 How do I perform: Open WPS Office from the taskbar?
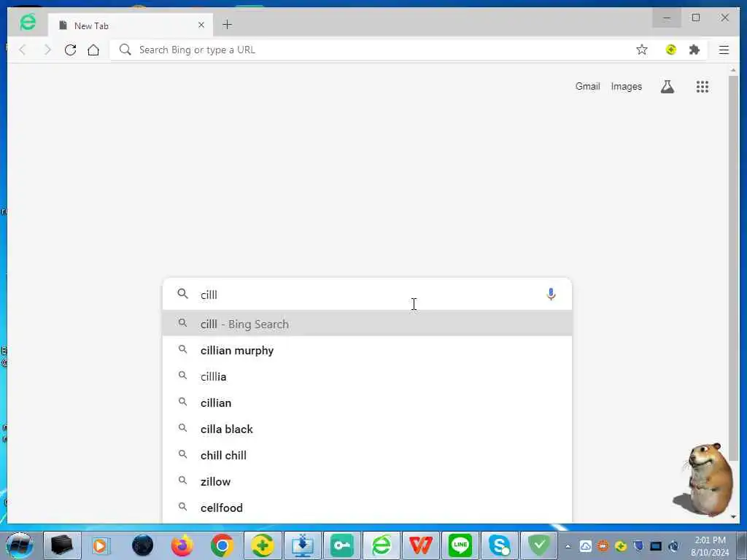(421, 545)
